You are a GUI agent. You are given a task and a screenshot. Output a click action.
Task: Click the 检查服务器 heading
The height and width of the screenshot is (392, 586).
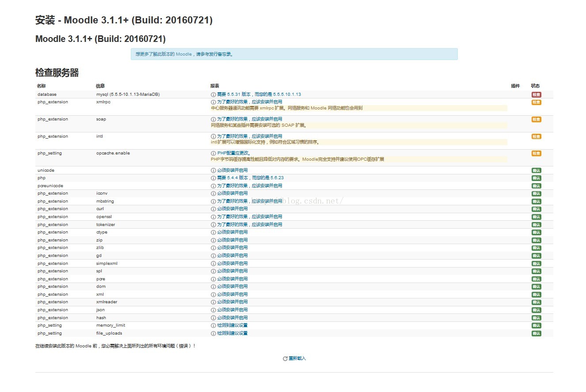[x=57, y=73]
